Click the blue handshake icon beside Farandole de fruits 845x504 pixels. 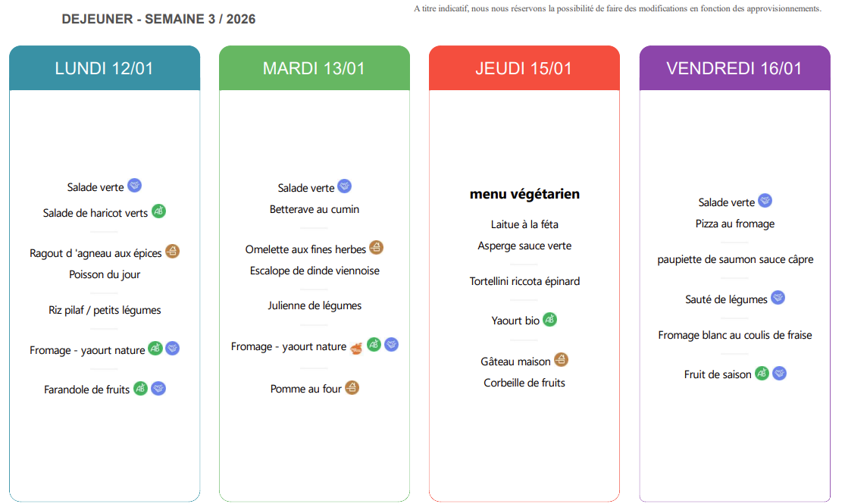tap(158, 388)
